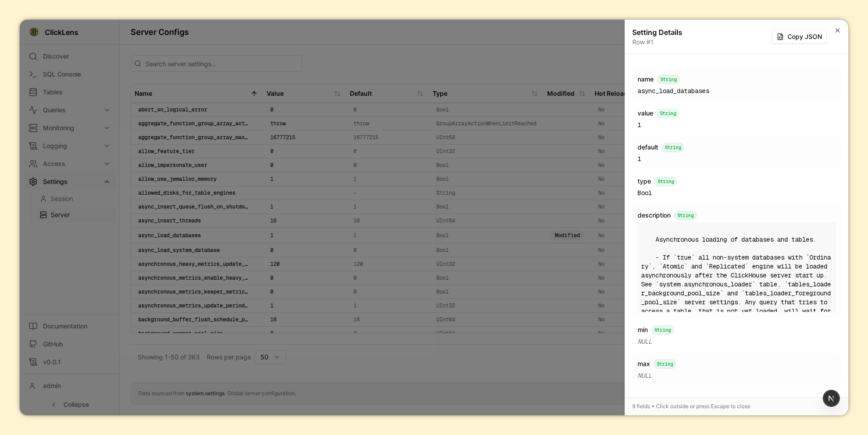Select the Server settings item
This screenshot has height=435, width=868.
pos(60,215)
